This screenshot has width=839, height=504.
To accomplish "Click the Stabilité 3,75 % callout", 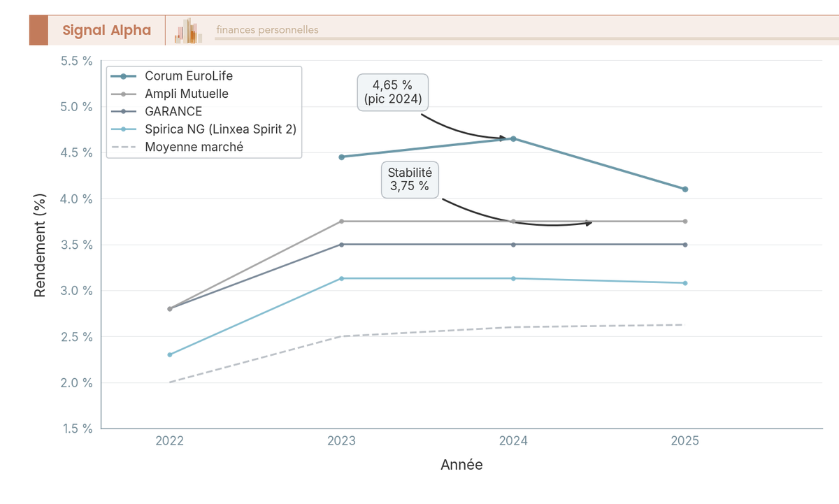I will 410,180.
